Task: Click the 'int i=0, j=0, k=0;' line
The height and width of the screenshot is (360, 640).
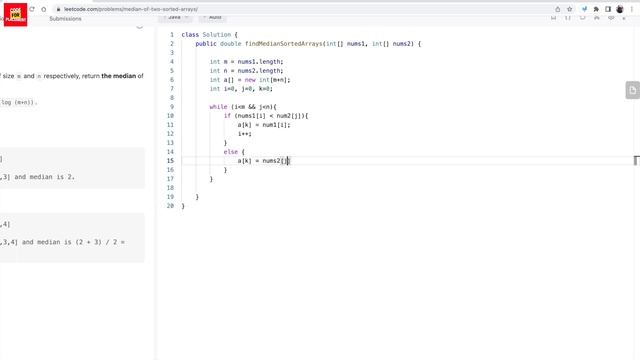Action: click(241, 89)
